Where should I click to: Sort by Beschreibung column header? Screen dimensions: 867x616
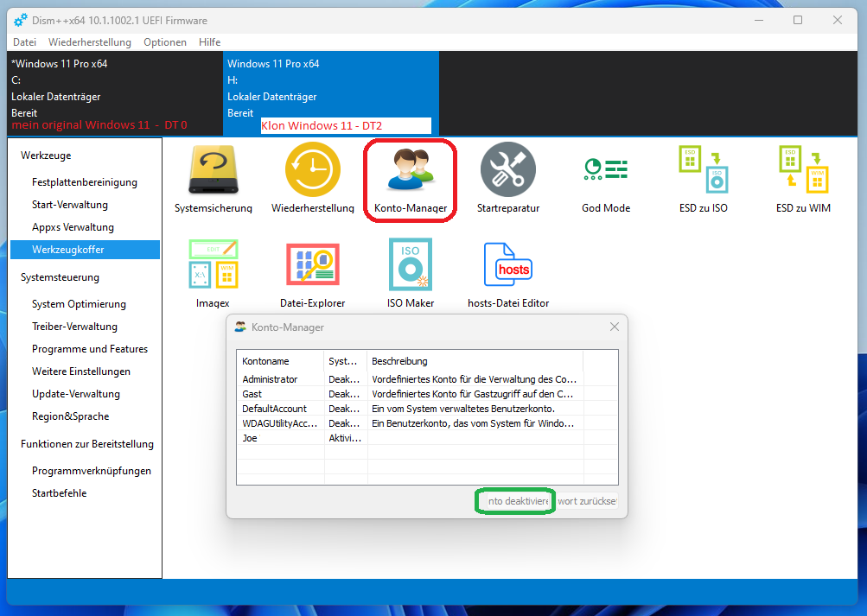tap(475, 361)
